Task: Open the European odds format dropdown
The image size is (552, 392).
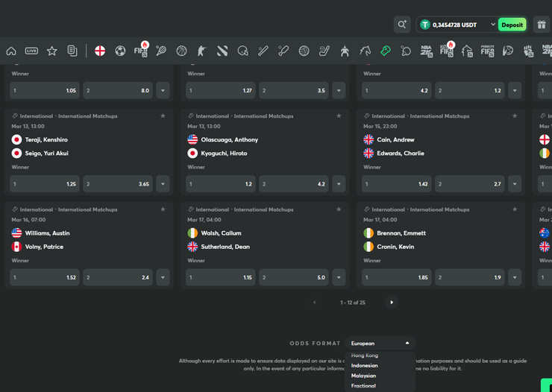Action: [x=380, y=344]
